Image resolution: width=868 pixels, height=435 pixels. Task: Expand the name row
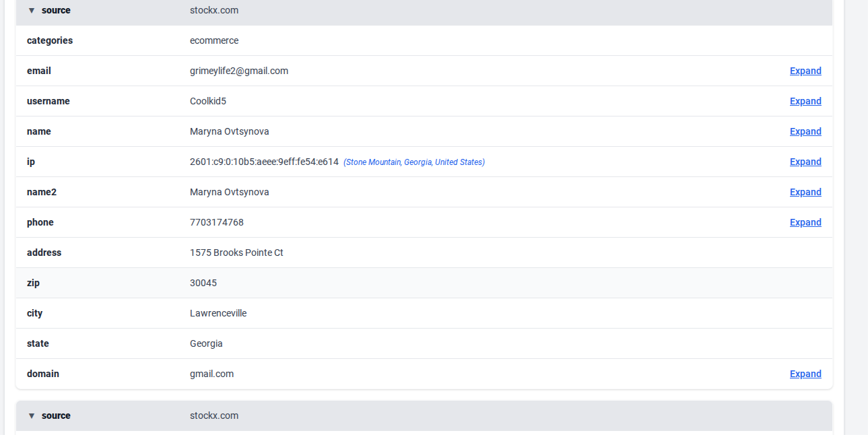coord(805,131)
